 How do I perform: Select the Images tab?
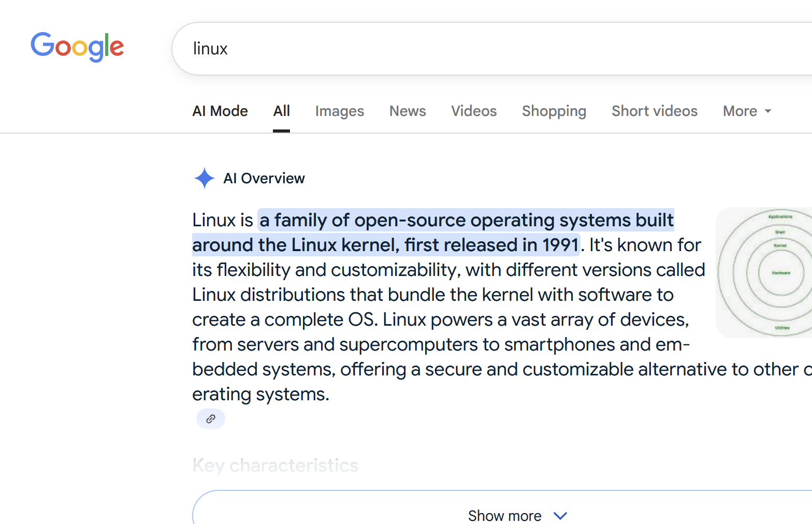tap(340, 111)
